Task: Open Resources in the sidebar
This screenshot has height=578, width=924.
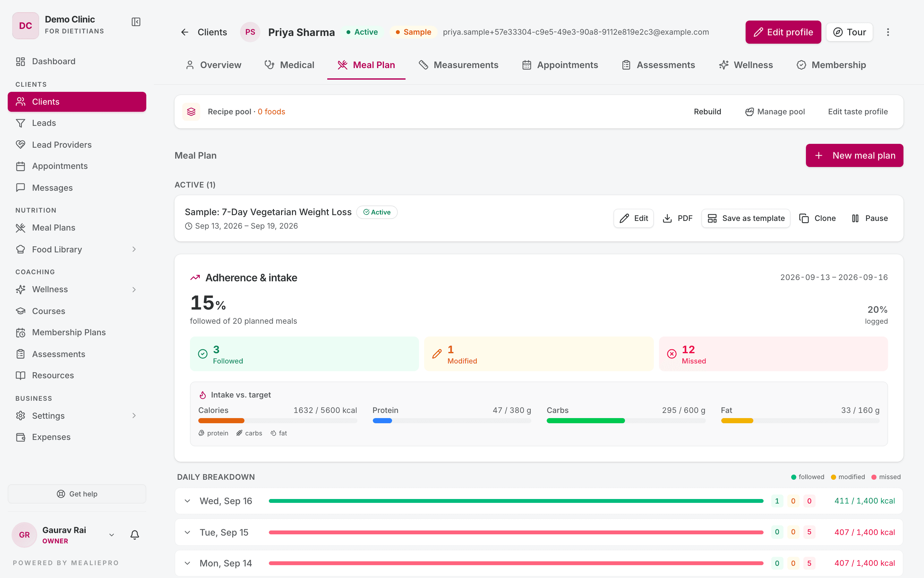Action: tap(77, 375)
